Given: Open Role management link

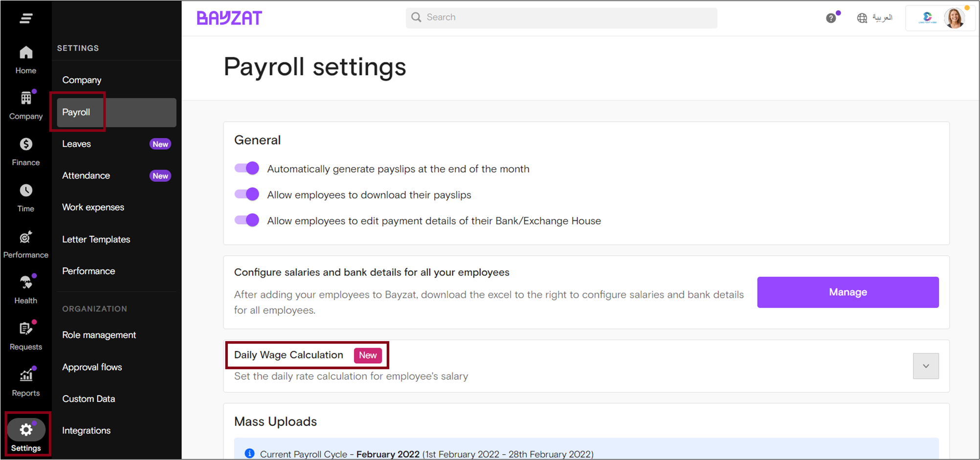Looking at the screenshot, I should tap(99, 335).
